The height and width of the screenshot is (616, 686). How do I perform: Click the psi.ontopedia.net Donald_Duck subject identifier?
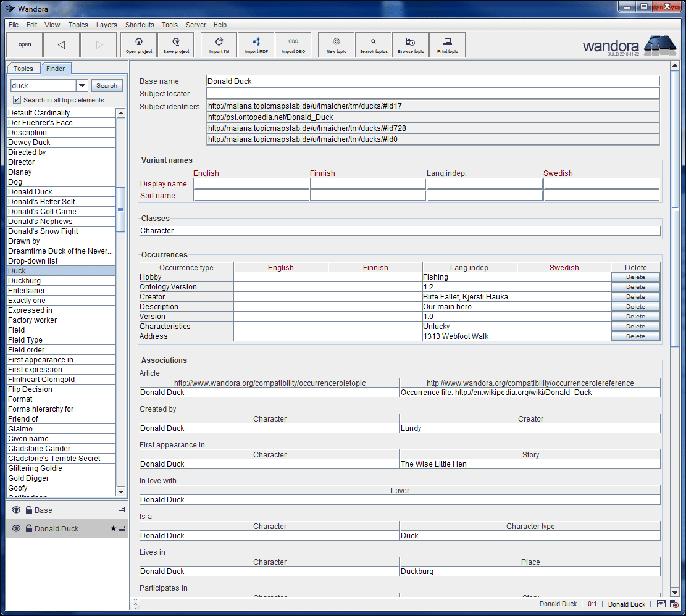[433, 117]
